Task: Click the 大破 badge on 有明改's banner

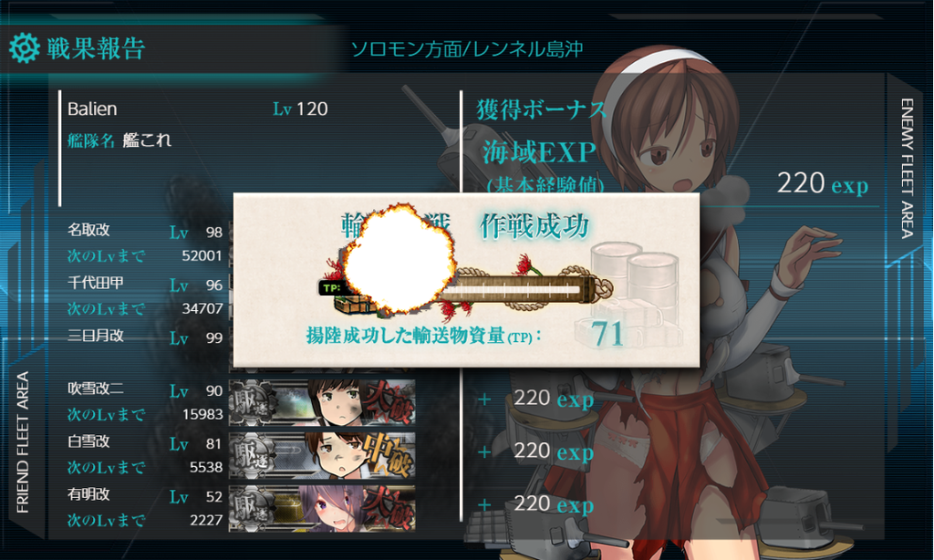Action: [x=389, y=508]
